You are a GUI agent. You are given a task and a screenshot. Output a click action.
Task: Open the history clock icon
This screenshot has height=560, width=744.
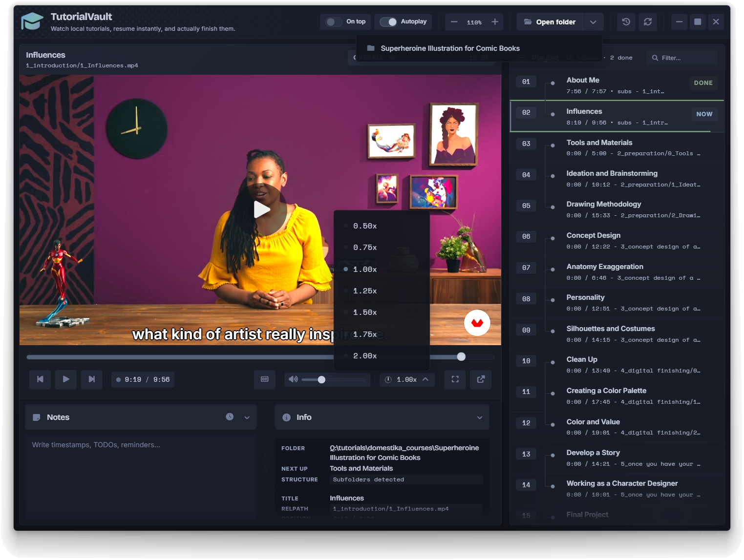[x=626, y=22]
